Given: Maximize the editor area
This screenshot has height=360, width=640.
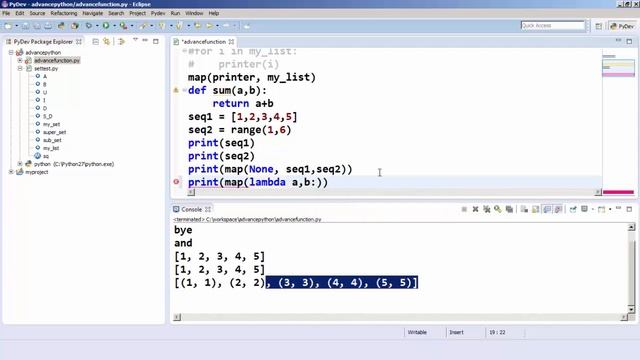Looking at the screenshot, I should pos(629,41).
